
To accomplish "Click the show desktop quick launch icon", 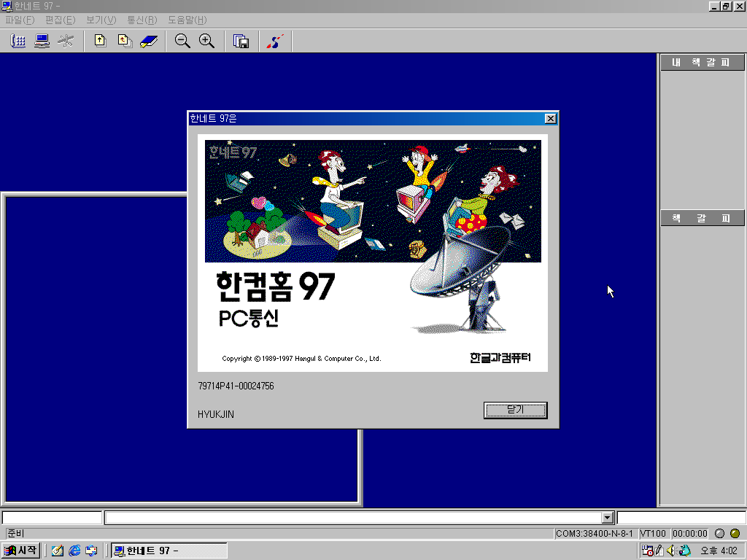I will point(91,551).
